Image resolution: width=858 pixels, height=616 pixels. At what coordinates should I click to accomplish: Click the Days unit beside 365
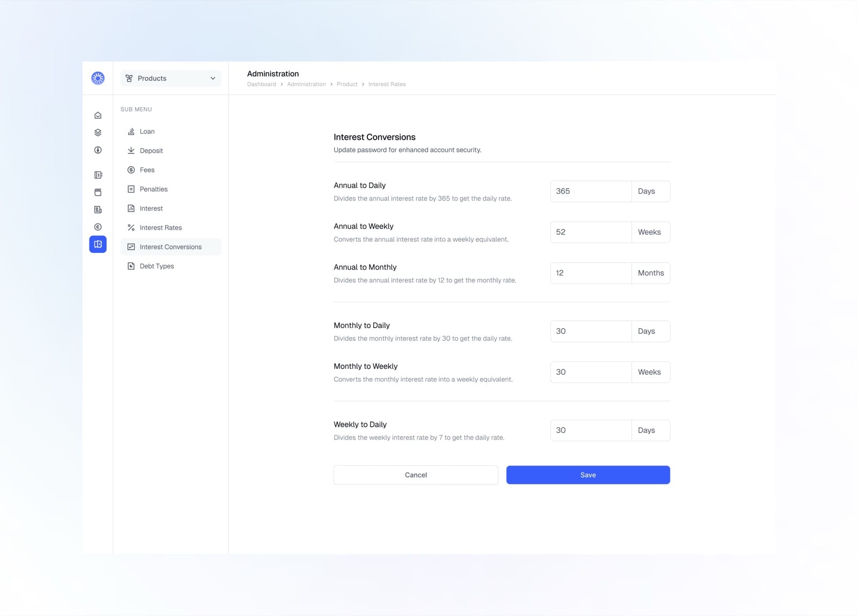(646, 191)
